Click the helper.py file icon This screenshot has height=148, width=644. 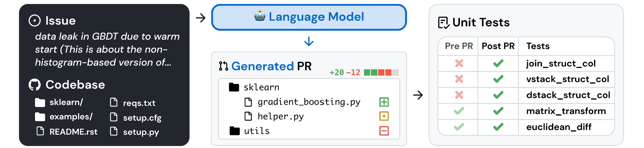pos(248,116)
